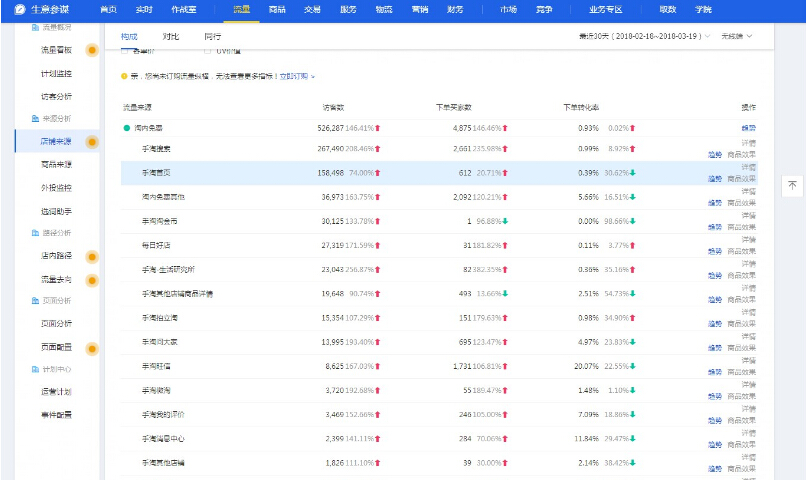This screenshot has height=480, width=807.
Task: Toggle the first metric checkbox left of UV价值
Action: (x=125, y=50)
